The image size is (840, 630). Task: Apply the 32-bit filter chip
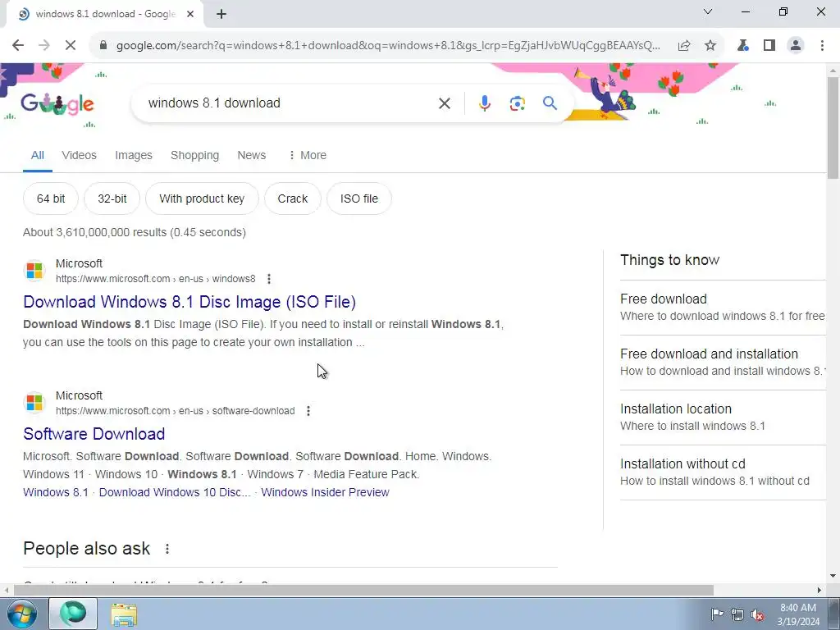112,199
